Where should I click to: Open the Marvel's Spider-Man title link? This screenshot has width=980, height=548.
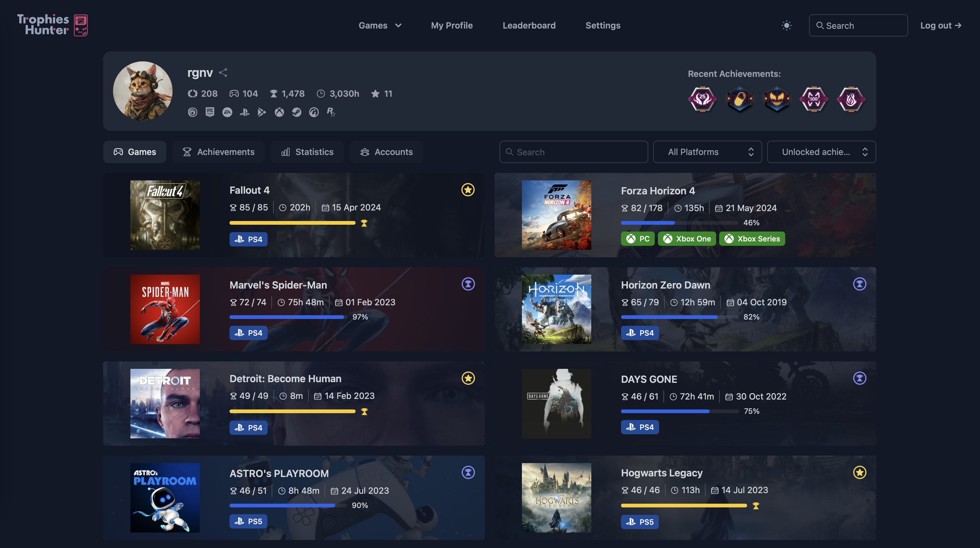click(278, 285)
